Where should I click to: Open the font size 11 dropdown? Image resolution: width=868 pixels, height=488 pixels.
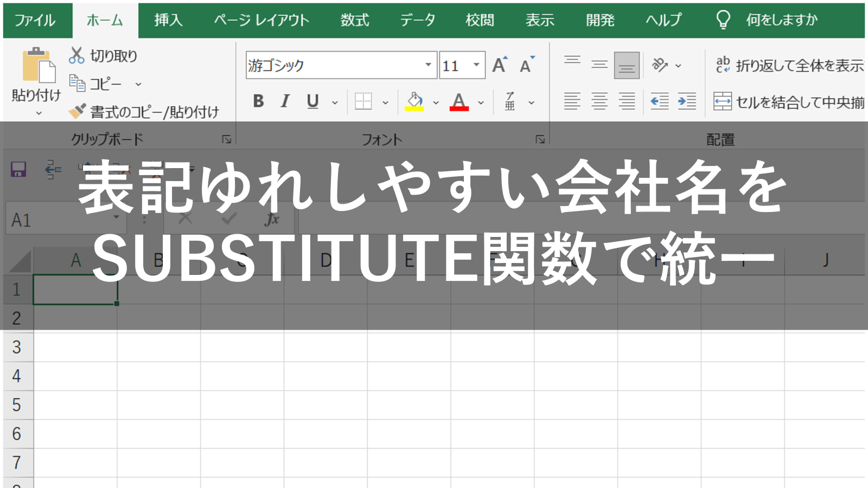476,65
